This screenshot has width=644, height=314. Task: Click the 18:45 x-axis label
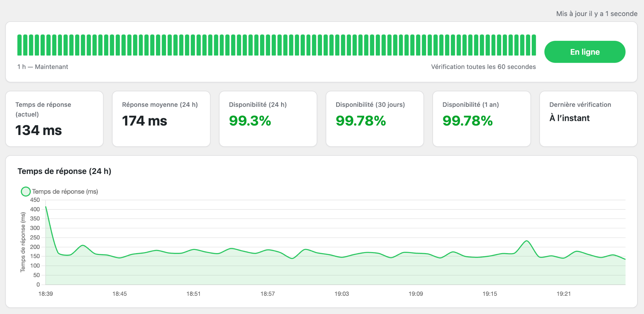(119, 294)
